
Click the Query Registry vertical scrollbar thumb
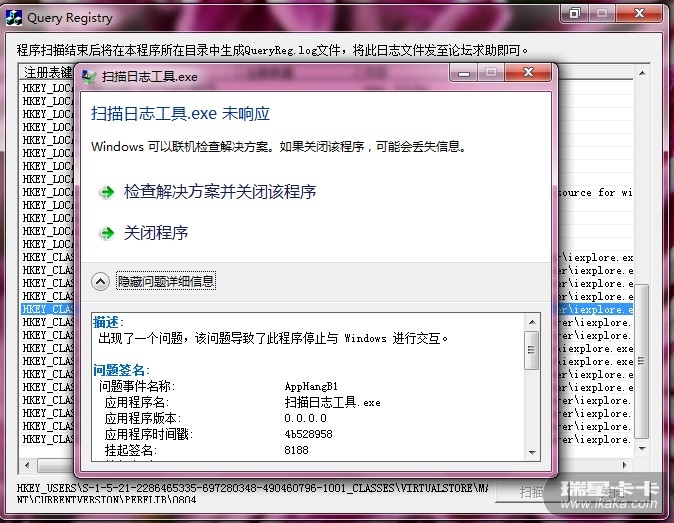(642, 361)
